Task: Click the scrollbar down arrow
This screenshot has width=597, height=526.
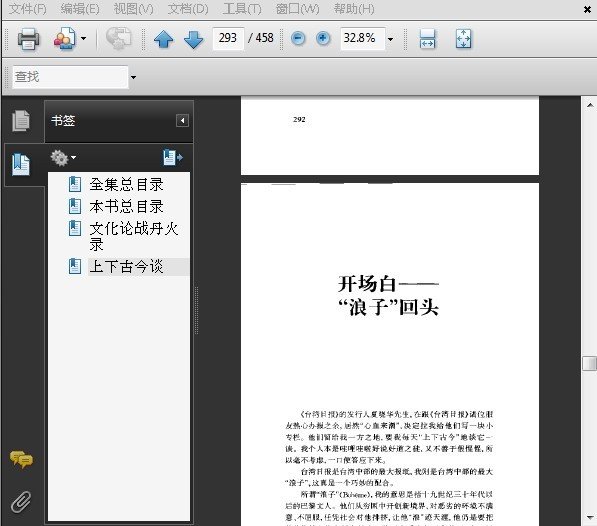Action: click(589, 517)
